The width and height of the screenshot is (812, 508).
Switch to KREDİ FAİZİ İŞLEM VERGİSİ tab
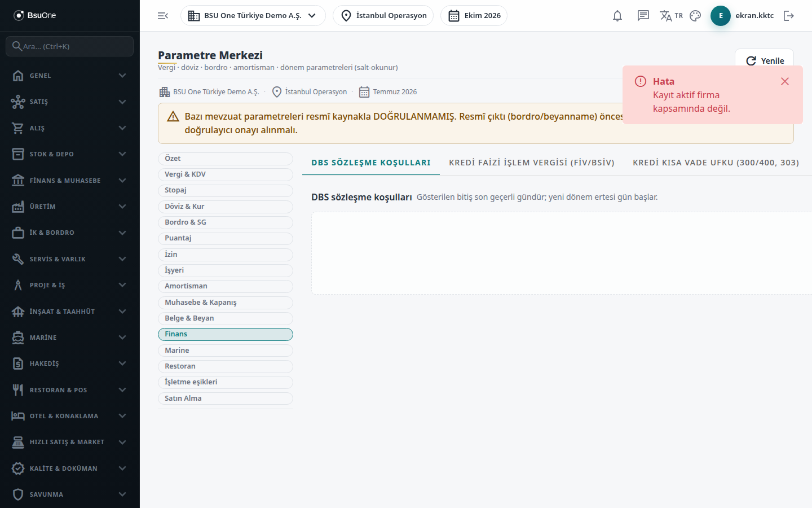(532, 163)
